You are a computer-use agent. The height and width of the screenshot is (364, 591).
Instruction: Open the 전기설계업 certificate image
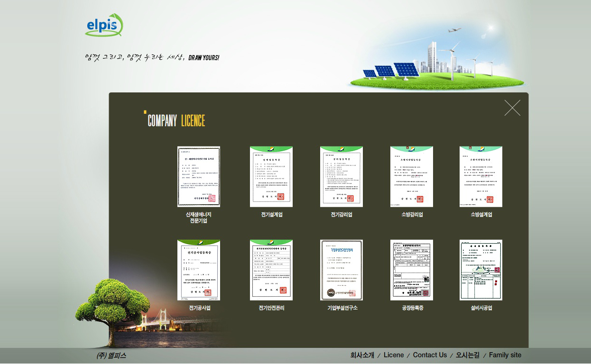click(271, 176)
